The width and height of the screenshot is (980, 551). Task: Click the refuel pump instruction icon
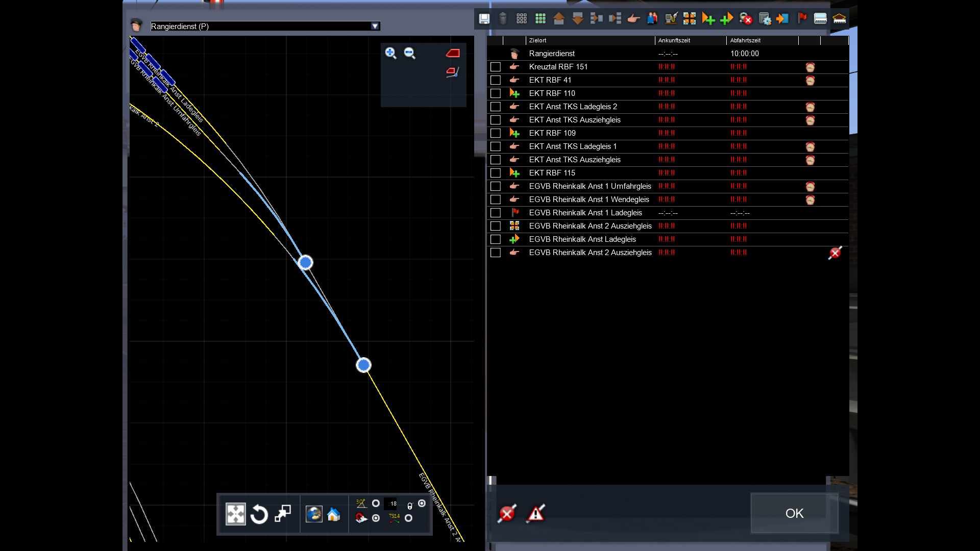pyautogui.click(x=671, y=19)
